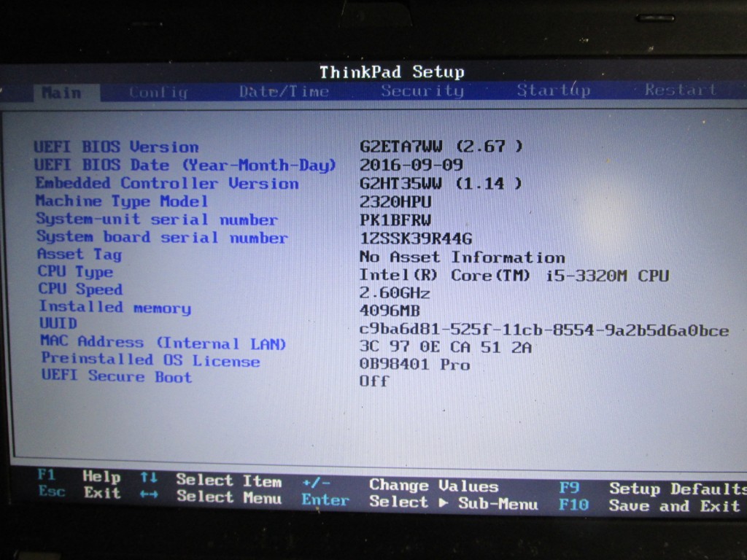The width and height of the screenshot is (747, 560).
Task: Click the Off value for Secure Boot
Action: pos(374,381)
